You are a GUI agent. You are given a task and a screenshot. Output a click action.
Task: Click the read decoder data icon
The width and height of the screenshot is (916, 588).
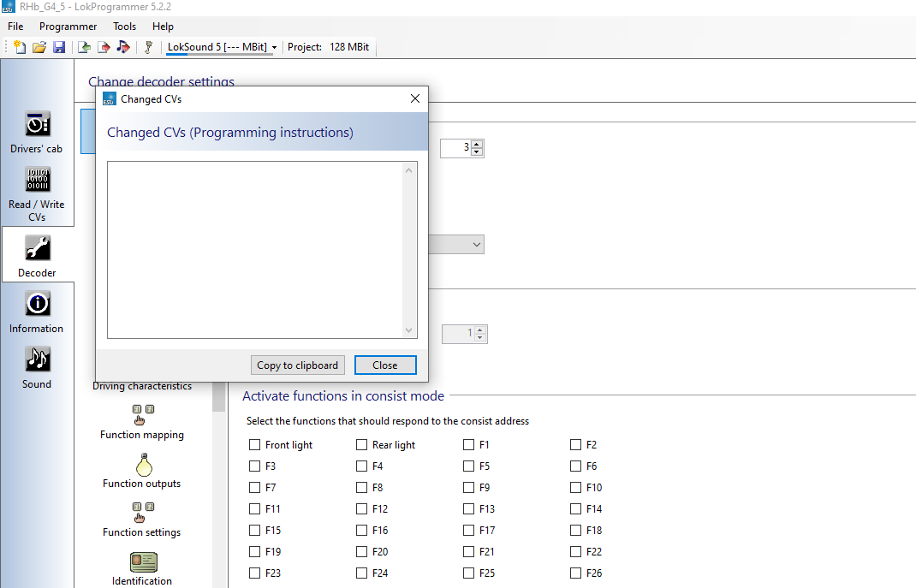(x=84, y=47)
